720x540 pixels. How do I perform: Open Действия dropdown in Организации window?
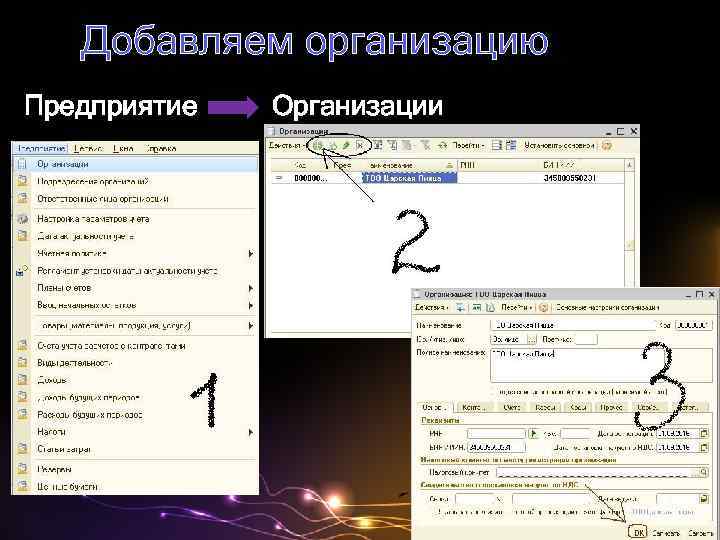click(x=287, y=146)
